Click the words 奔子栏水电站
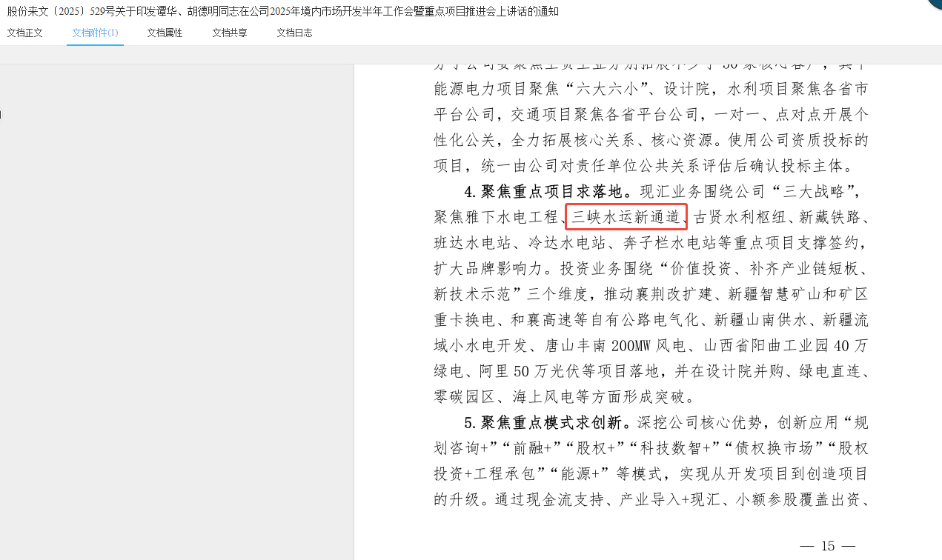The image size is (942, 560). click(x=670, y=243)
